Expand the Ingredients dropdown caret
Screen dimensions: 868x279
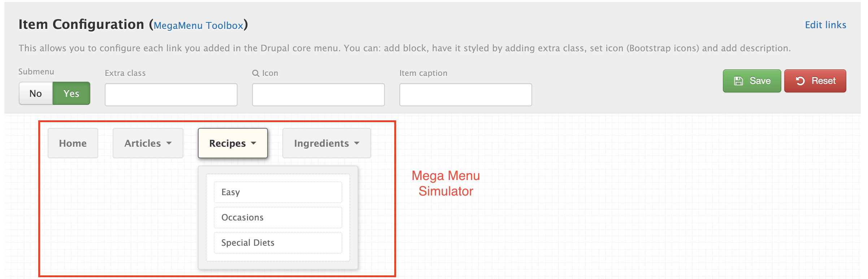(x=357, y=143)
